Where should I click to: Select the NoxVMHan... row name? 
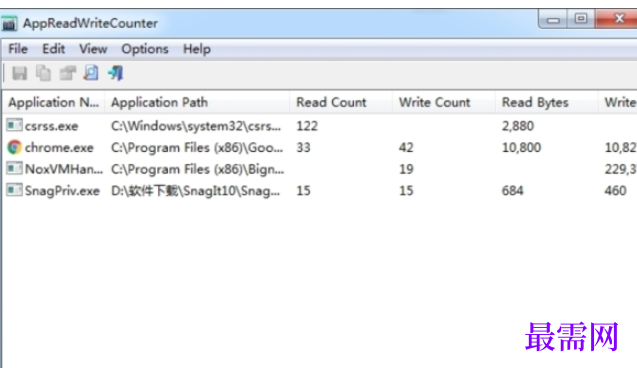coord(64,169)
